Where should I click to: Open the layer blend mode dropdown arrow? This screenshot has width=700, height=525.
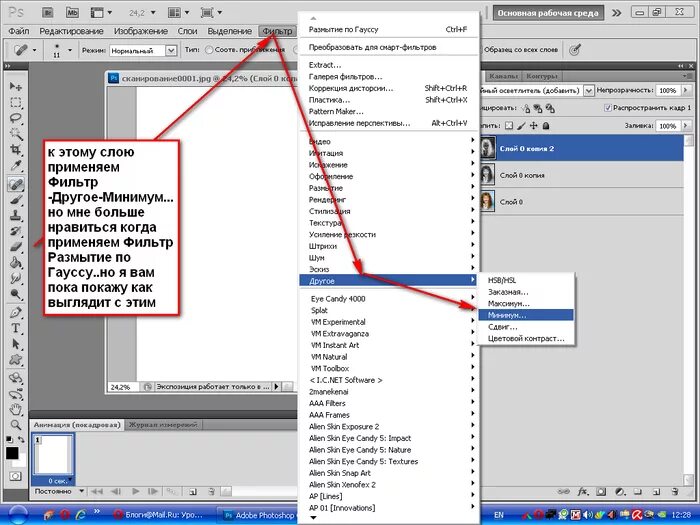click(589, 91)
